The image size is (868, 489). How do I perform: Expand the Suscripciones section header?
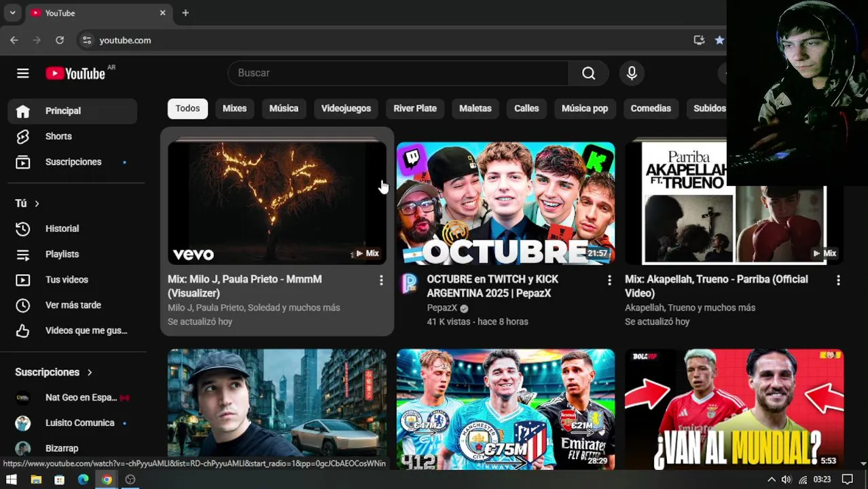tap(54, 372)
